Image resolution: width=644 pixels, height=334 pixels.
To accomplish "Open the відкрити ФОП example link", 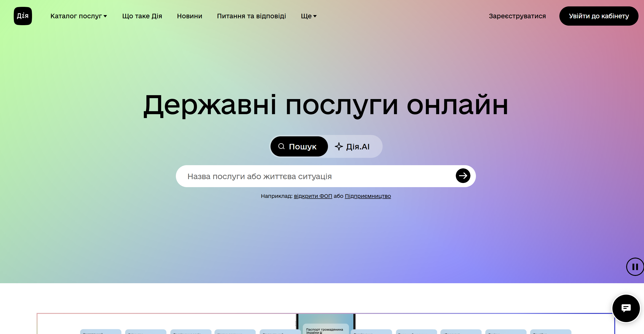I will click(x=313, y=196).
